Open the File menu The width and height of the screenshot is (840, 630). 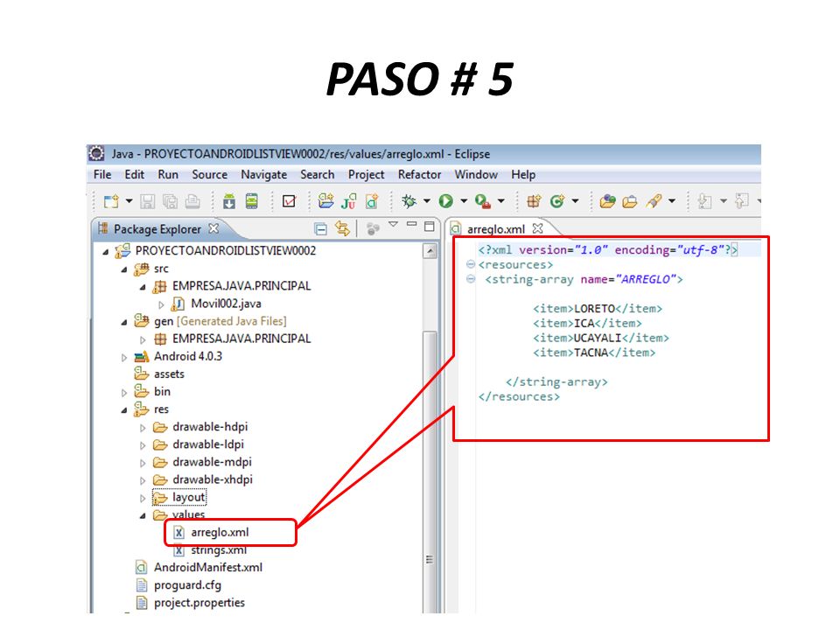[102, 175]
